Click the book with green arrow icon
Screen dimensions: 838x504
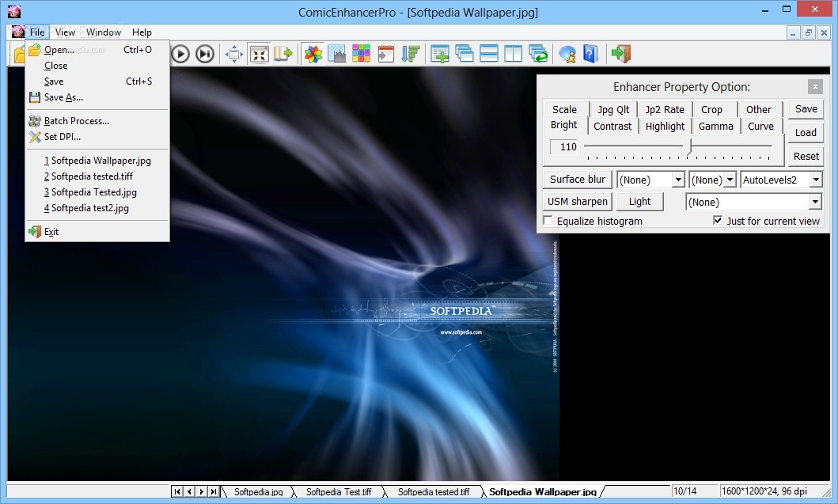(x=283, y=54)
